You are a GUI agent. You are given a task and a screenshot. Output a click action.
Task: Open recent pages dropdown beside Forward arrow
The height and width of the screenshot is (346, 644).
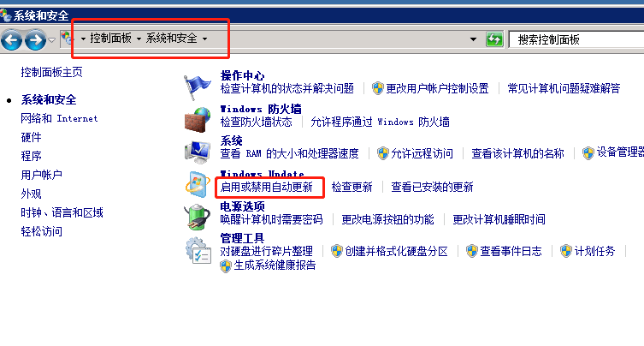52,40
